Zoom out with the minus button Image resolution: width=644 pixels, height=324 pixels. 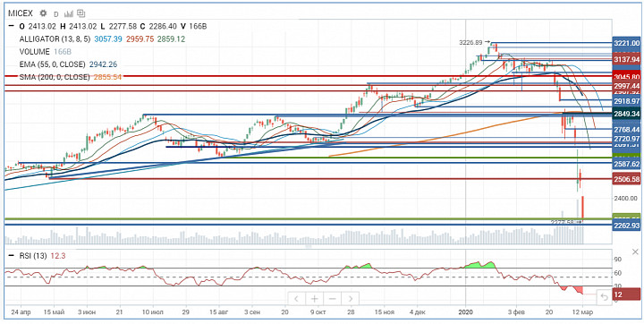[333, 299]
